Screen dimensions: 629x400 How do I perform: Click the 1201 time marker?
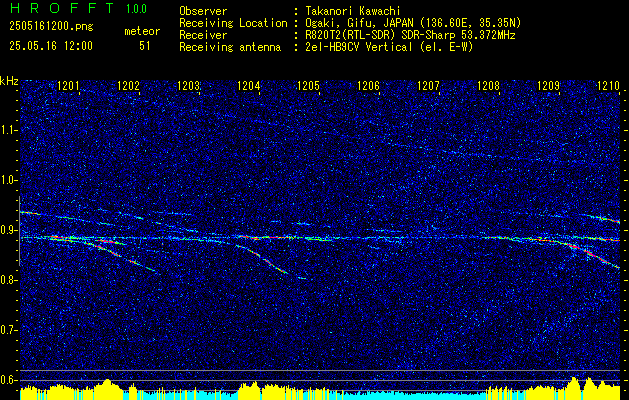[x=69, y=85]
